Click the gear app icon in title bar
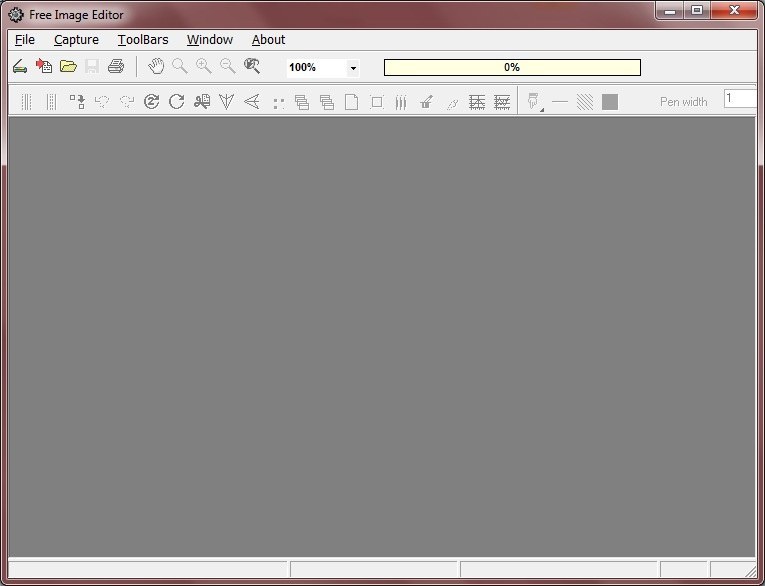Image resolution: width=765 pixels, height=586 pixels. (16, 15)
